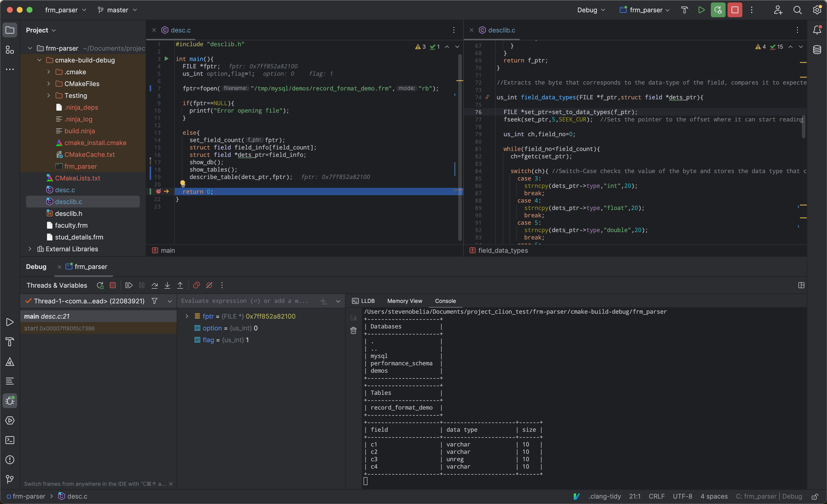Expand the fptr variable node
Image resolution: width=827 pixels, height=504 pixels.
[187, 316]
